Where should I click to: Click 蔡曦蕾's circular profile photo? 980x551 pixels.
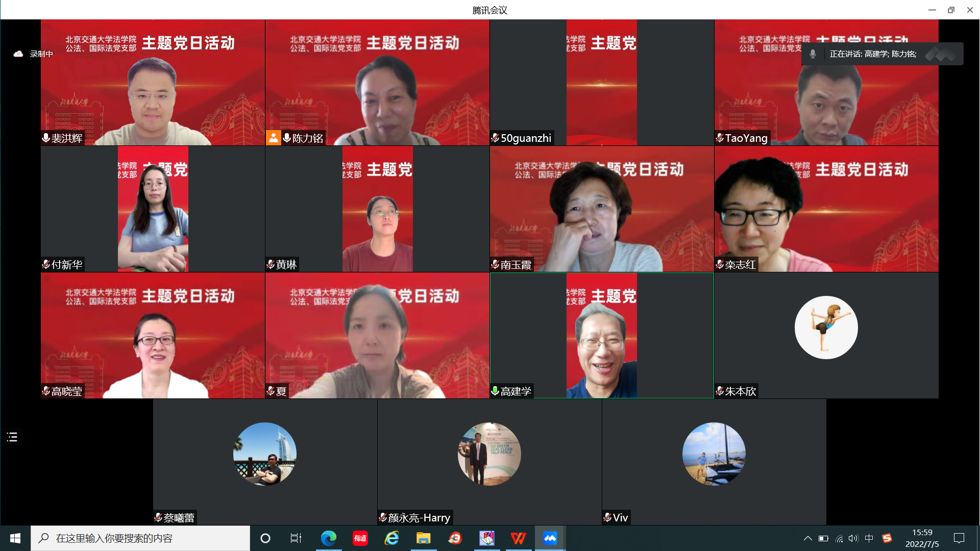coord(265,454)
